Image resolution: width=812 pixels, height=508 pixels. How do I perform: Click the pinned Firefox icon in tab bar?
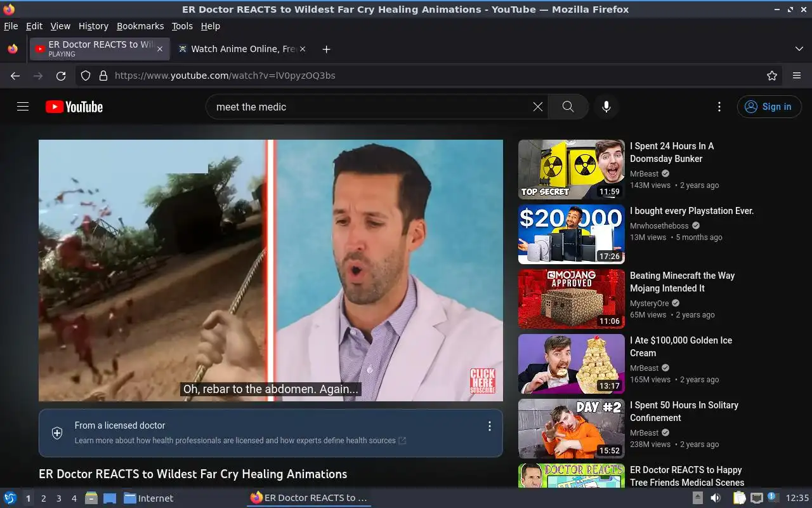13,49
